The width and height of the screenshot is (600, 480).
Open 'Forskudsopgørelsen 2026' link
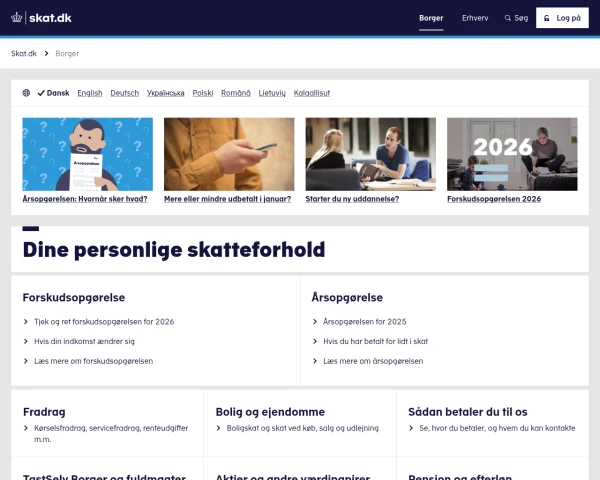coord(494,199)
